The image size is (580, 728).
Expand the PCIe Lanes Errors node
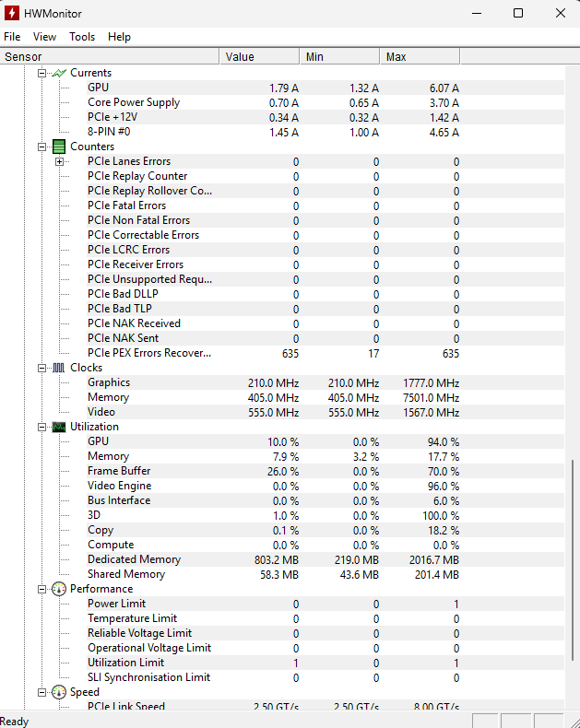pyautogui.click(x=60, y=161)
